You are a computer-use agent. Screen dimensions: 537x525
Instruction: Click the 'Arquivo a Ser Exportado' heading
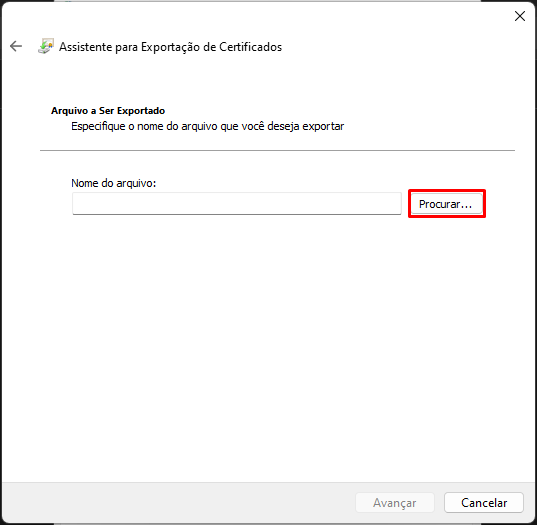tap(108, 111)
